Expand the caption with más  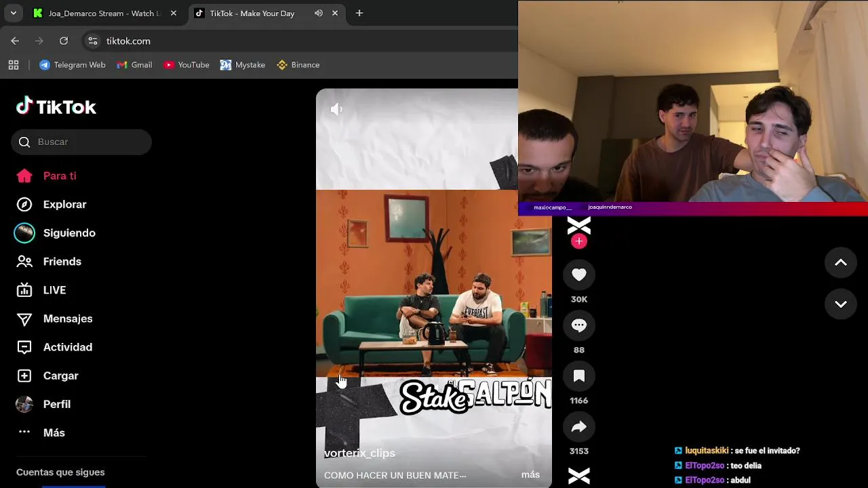[x=530, y=474]
